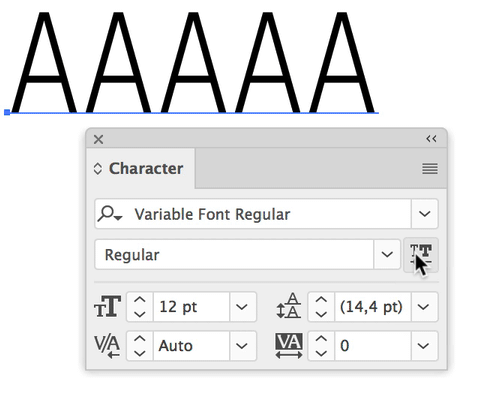
Task: Click the font search magnifier icon
Action: point(110,214)
